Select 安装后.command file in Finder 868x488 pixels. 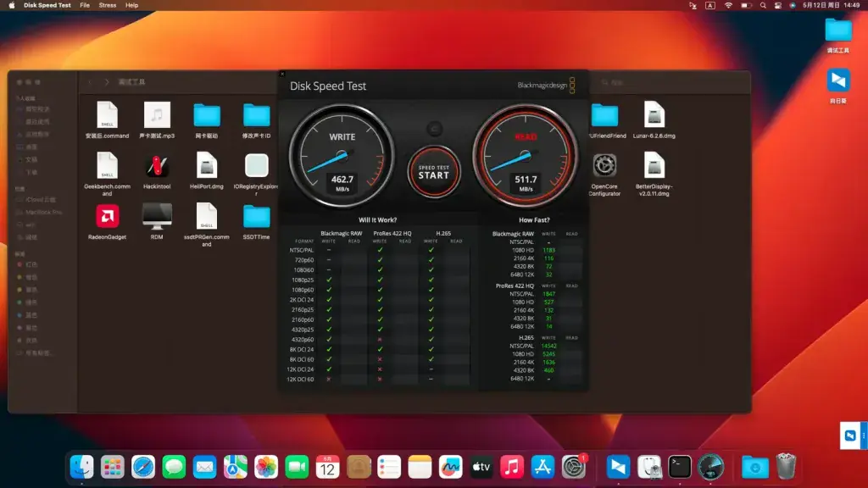108,120
